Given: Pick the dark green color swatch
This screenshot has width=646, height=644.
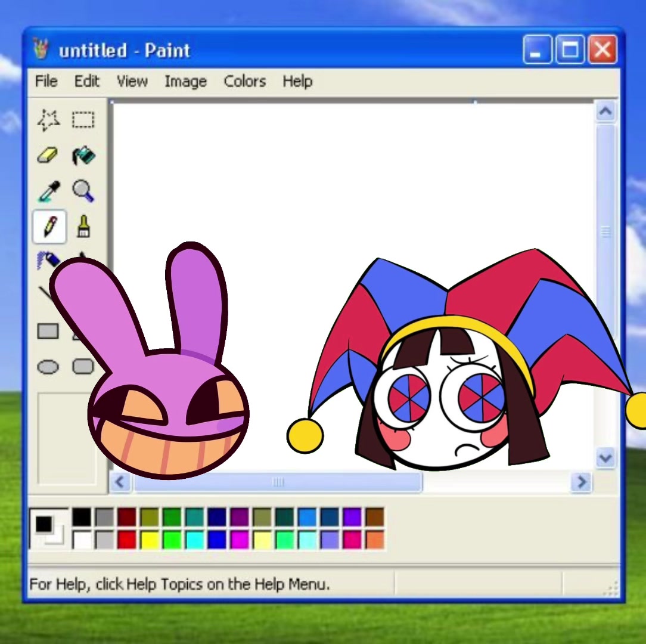Looking at the screenshot, I should point(172,517).
